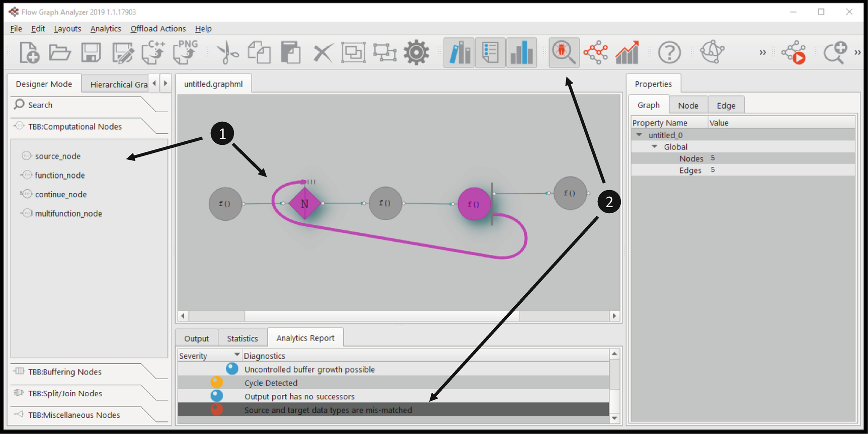
Task: Click the ungroup nodes toolbar icon
Action: (385, 52)
